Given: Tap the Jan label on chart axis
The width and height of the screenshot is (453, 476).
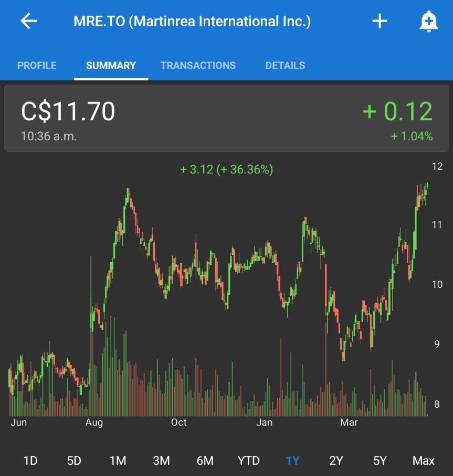Looking at the screenshot, I should (264, 422).
